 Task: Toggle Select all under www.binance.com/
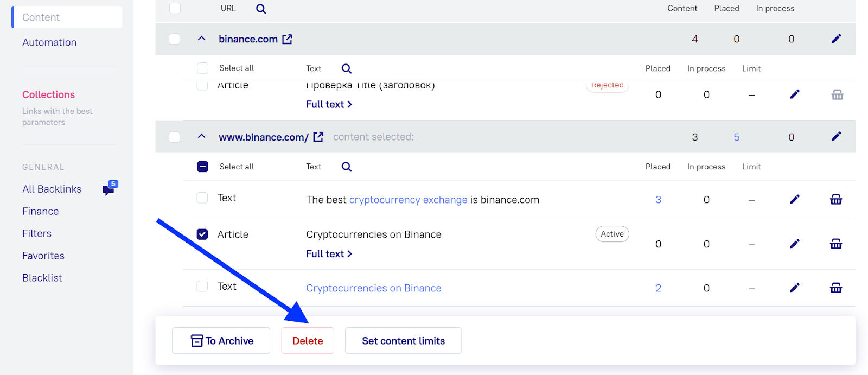pyautogui.click(x=202, y=167)
